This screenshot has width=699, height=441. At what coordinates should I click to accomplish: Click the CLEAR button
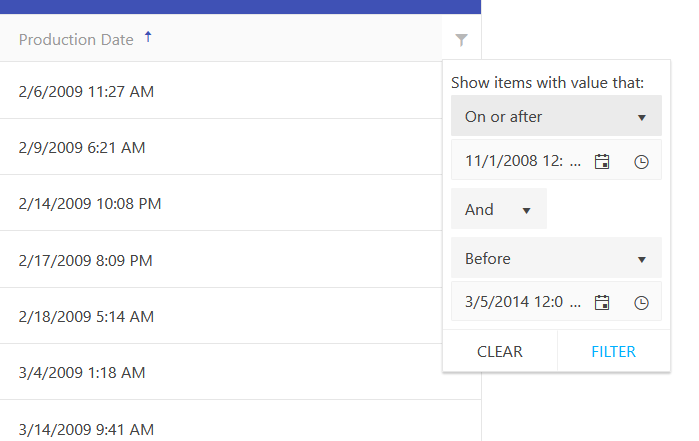point(499,352)
